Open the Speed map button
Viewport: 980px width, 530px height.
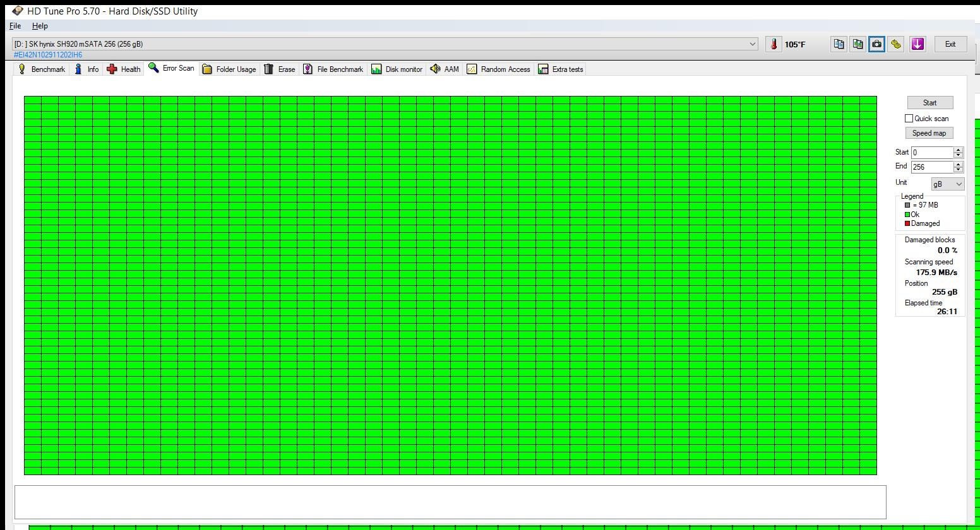pyautogui.click(x=929, y=133)
